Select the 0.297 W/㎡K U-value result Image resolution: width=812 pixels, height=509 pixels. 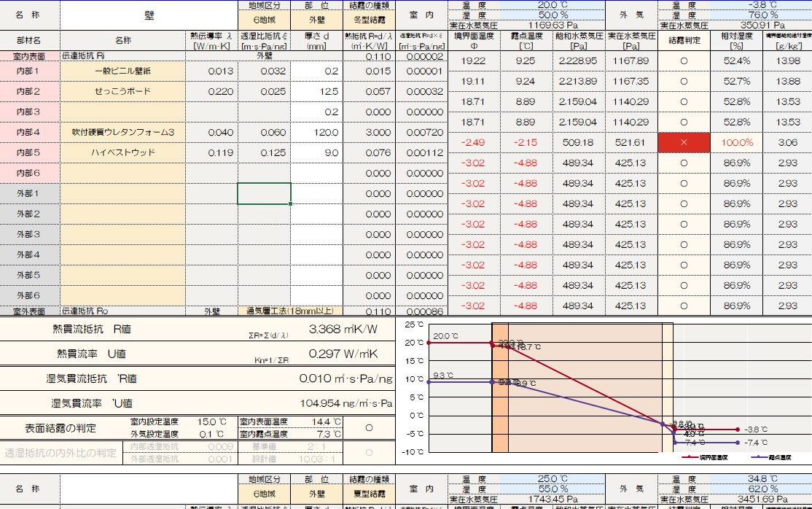click(343, 354)
